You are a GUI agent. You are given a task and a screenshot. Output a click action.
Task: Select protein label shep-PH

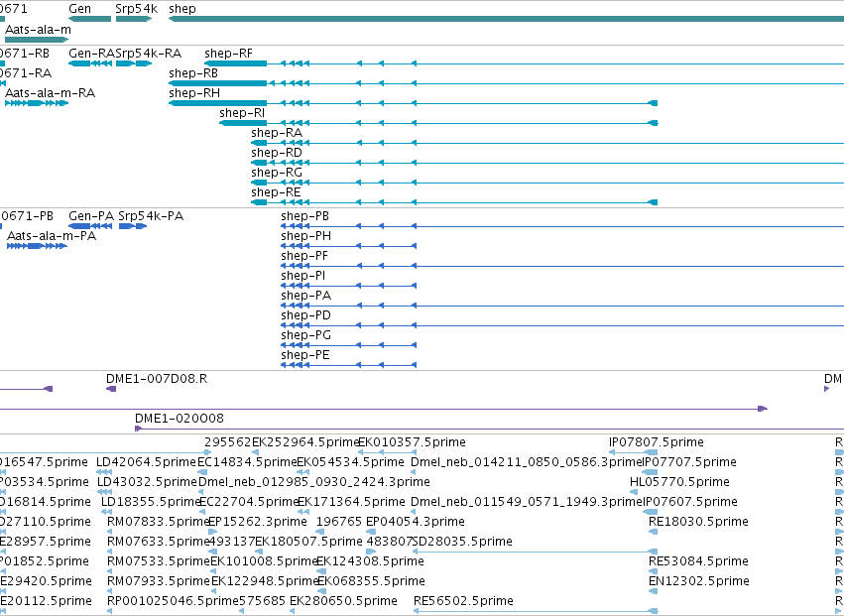[305, 236]
